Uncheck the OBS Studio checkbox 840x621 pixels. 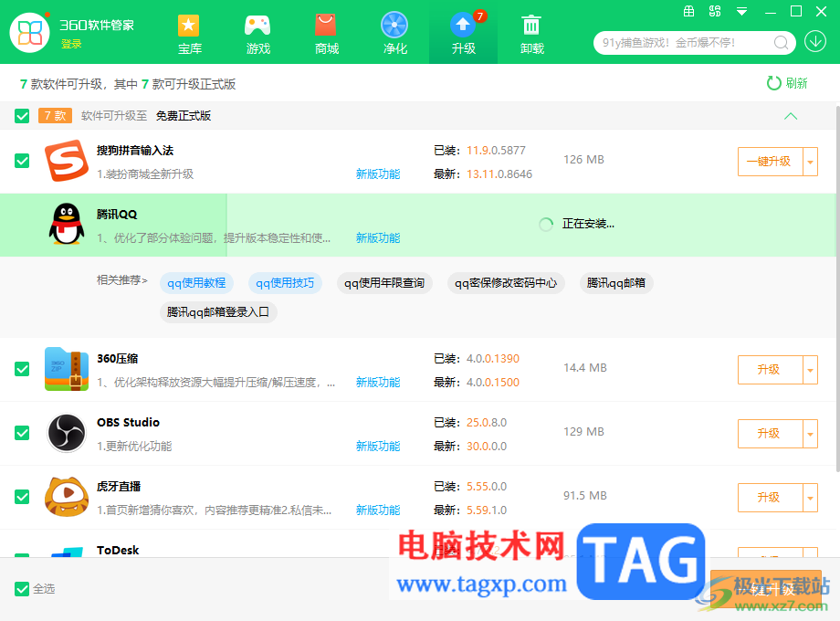click(22, 433)
